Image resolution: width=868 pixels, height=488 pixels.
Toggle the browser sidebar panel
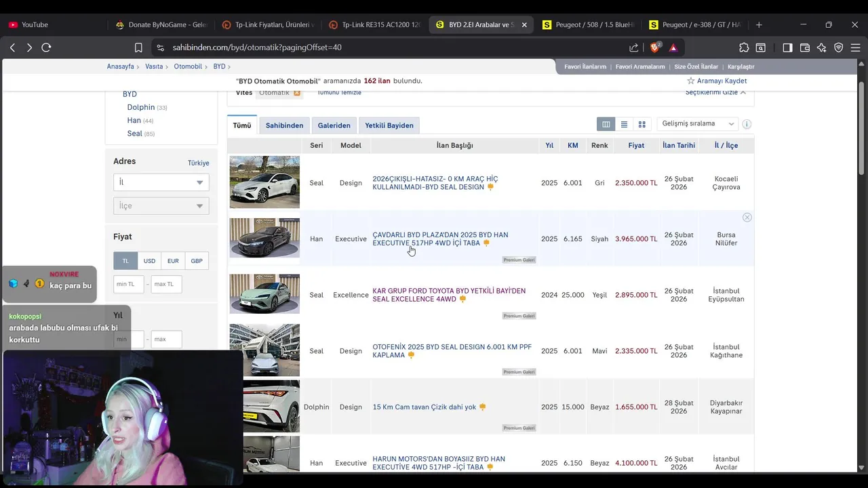point(787,47)
